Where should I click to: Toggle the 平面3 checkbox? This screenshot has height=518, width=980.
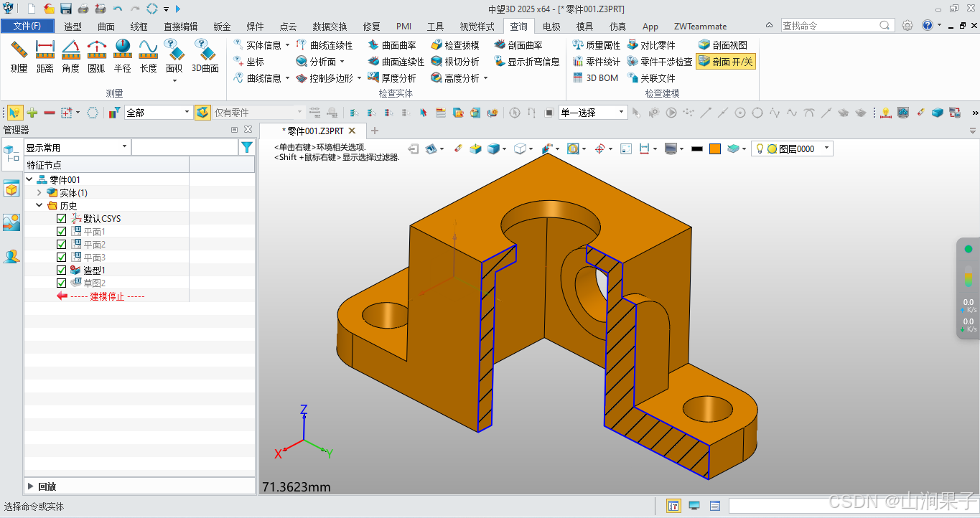[x=61, y=258]
